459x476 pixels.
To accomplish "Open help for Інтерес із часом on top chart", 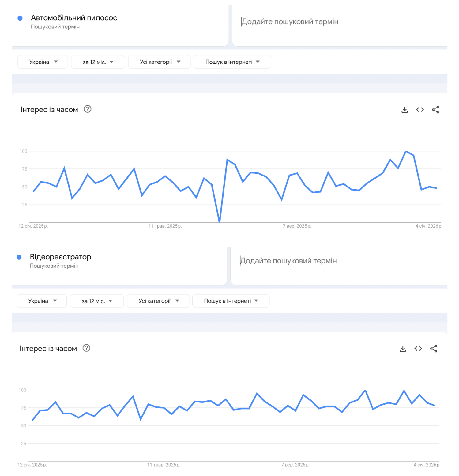I will [x=87, y=109].
